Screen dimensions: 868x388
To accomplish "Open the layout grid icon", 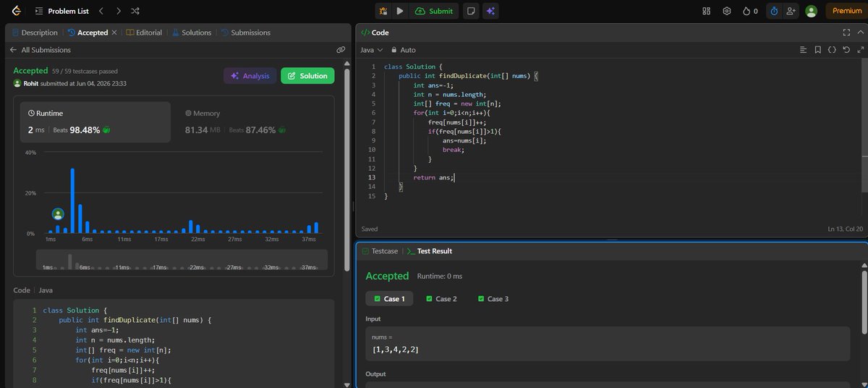I will point(707,11).
